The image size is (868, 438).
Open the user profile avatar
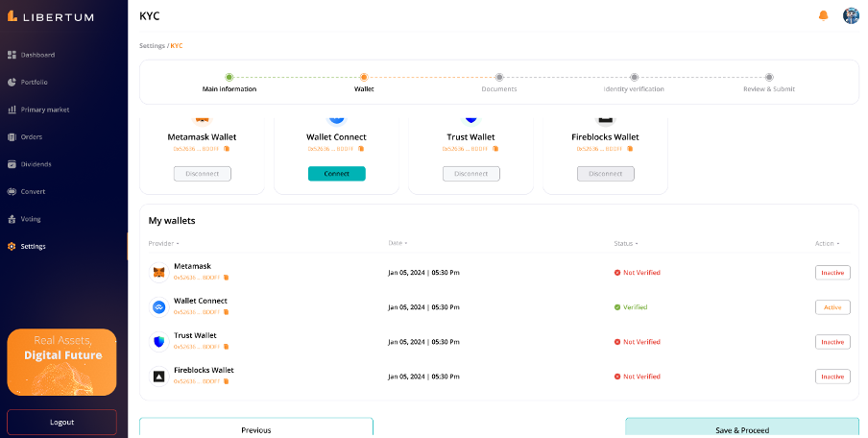pyautogui.click(x=851, y=15)
